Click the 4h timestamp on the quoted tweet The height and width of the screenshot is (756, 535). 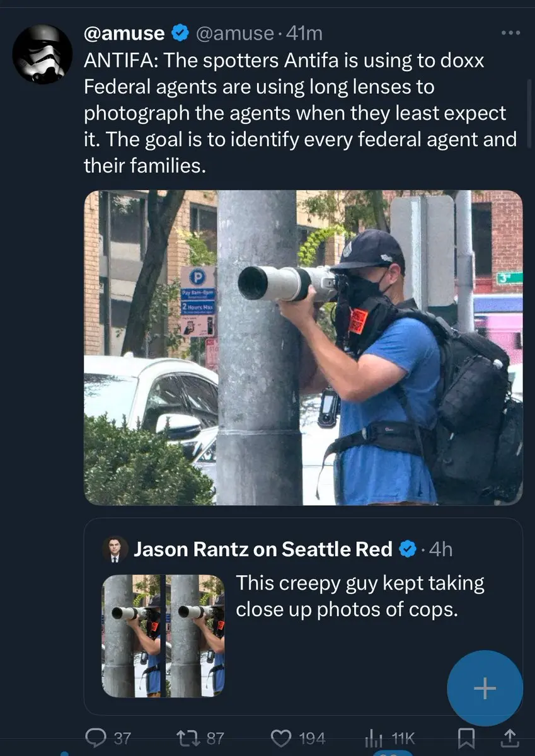[x=440, y=550]
